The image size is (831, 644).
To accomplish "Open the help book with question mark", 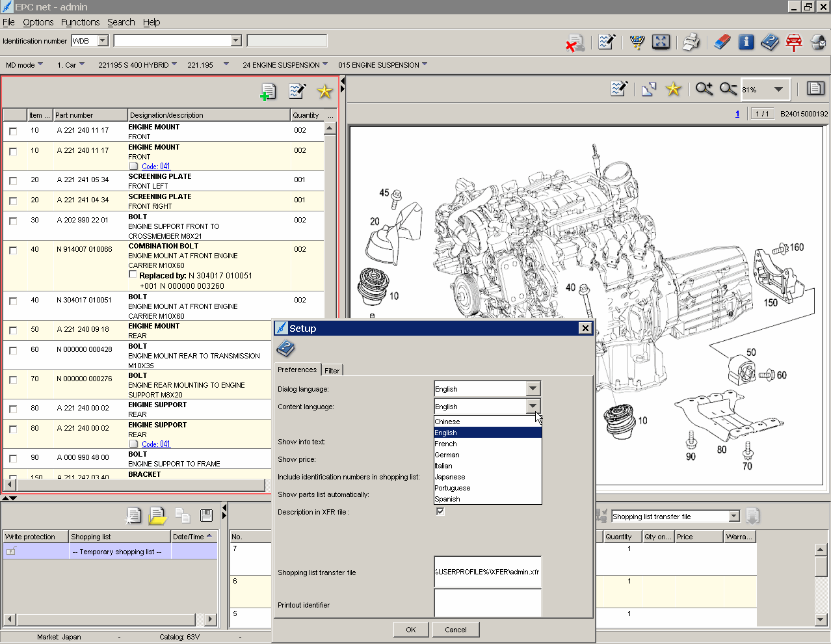I will [x=770, y=42].
